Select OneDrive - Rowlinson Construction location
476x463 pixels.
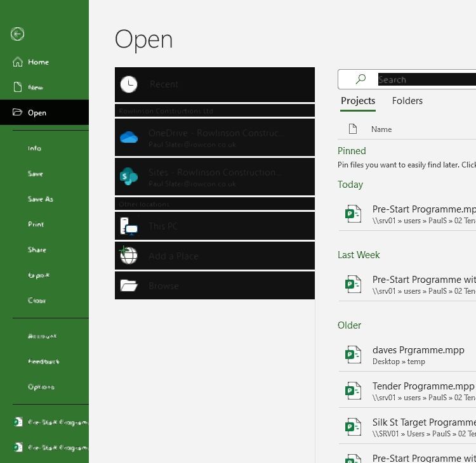click(x=215, y=138)
